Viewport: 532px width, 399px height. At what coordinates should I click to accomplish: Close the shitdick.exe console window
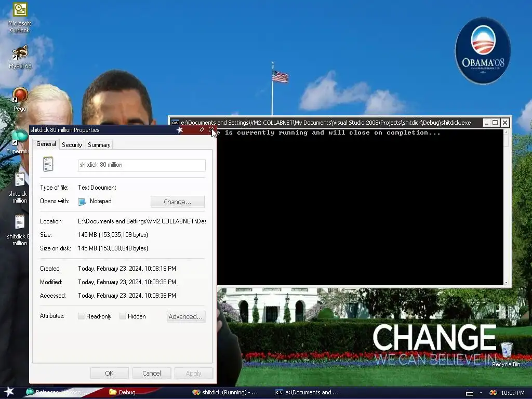(505, 123)
